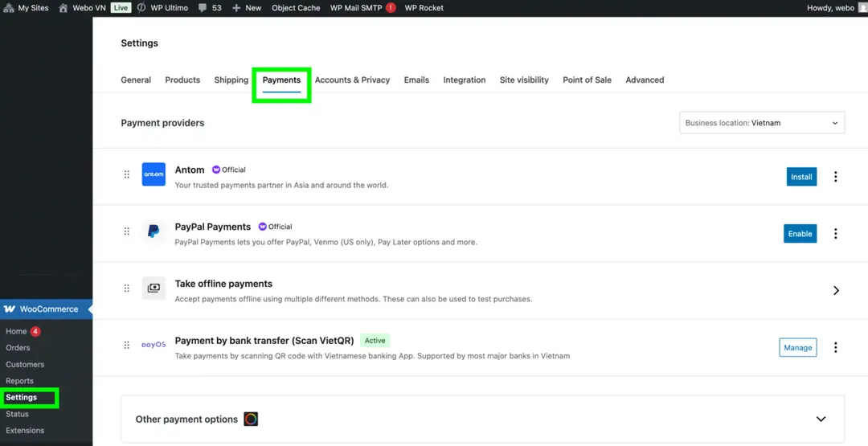
Task: Expand Take offline payments chevron
Action: [x=836, y=291]
